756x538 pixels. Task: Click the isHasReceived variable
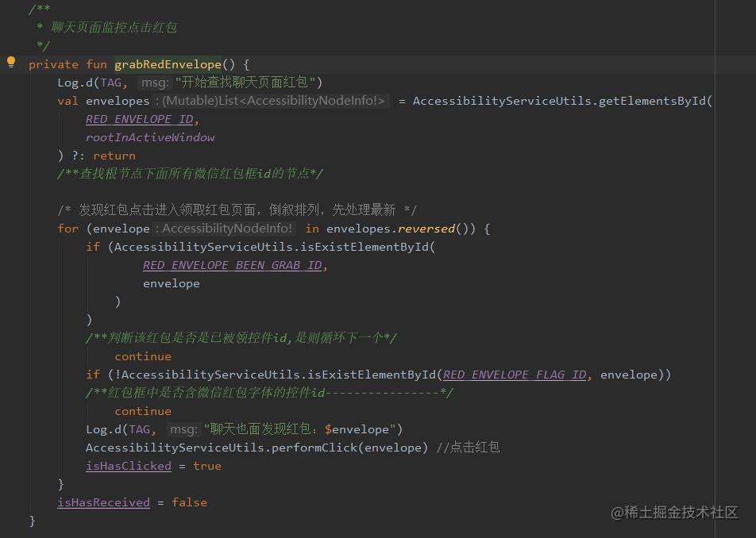(104, 502)
